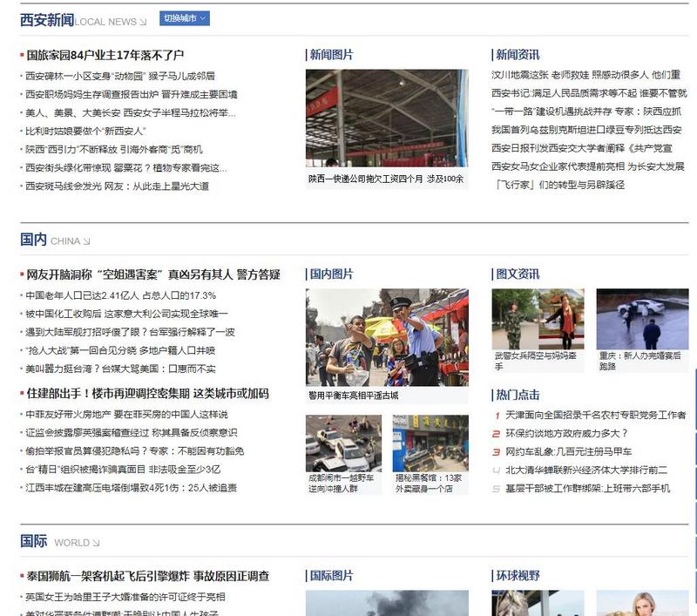697x616 pixels.
Task: Click the arrow icon beside WORLD heading
Action: tap(96, 543)
